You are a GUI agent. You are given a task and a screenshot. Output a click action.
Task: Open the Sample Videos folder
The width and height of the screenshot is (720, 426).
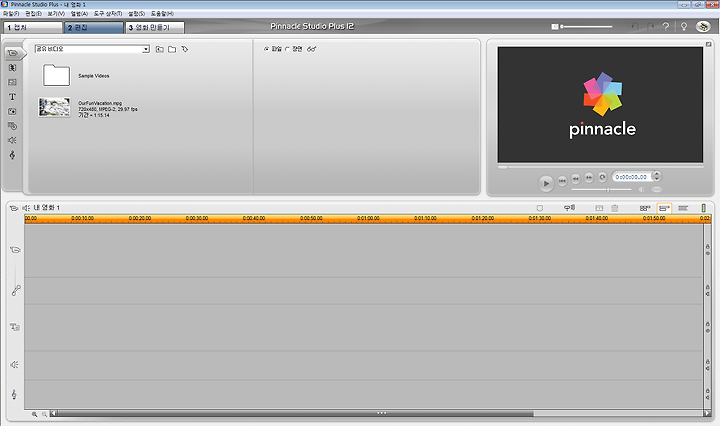tap(56, 75)
